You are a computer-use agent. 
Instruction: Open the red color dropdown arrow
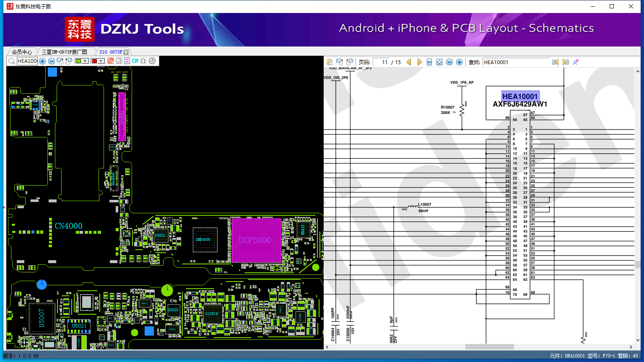pos(101,61)
